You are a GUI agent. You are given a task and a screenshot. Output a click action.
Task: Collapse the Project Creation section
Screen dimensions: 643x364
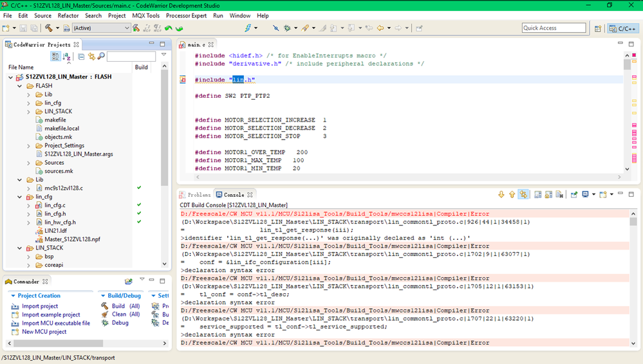click(13, 296)
